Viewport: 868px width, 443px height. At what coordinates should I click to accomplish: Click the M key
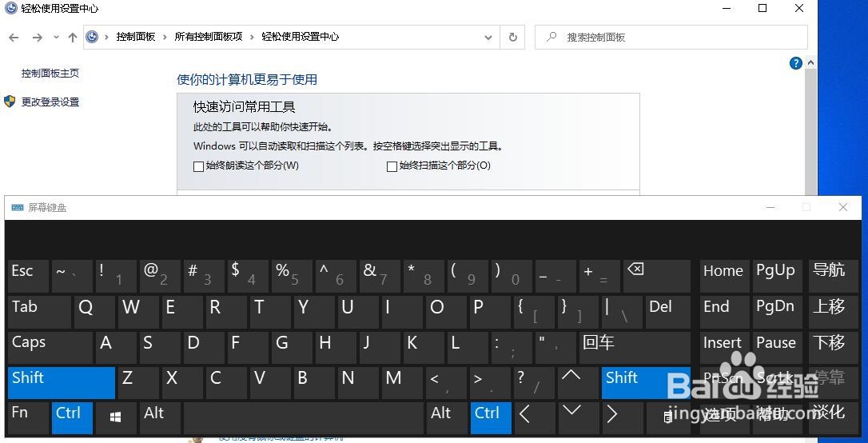click(403, 383)
